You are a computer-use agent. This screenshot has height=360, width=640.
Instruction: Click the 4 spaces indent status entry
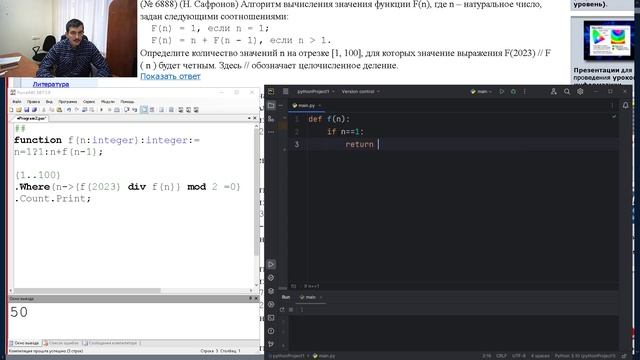point(540,356)
